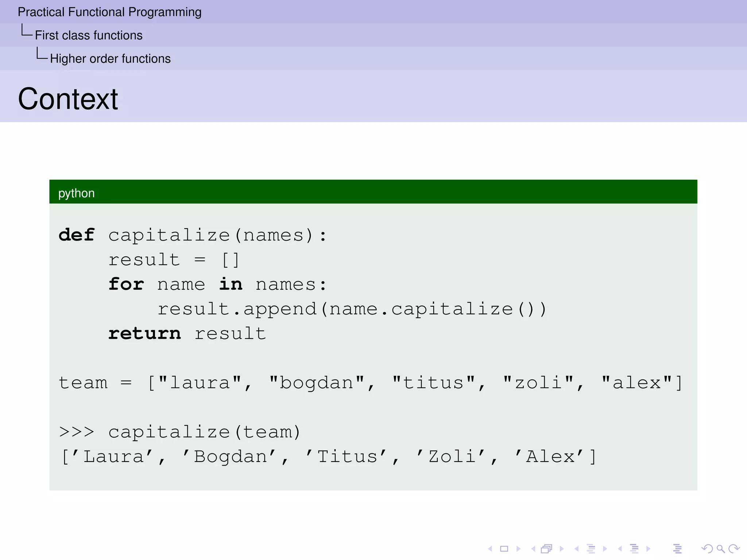Open the First class functions section link
Screen dimensions: 747x560
pos(89,35)
